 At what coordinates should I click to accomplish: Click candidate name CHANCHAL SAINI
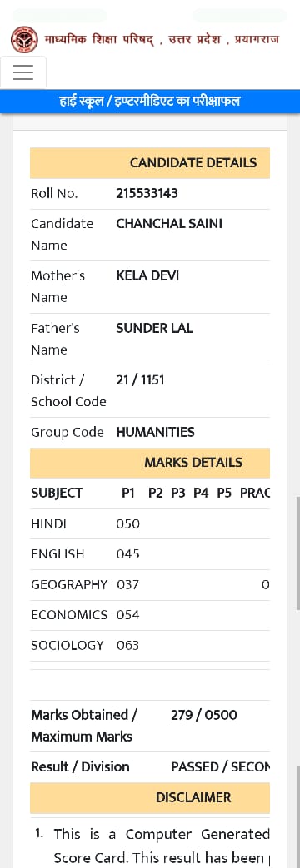169,224
